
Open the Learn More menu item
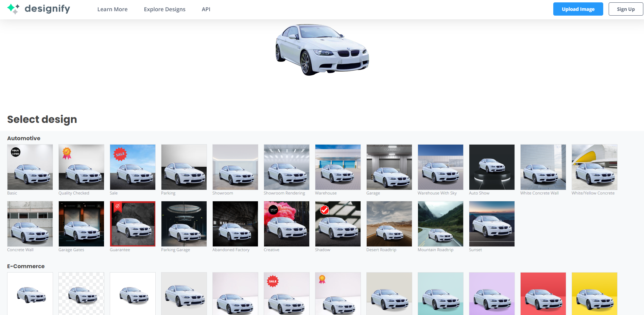[112, 9]
